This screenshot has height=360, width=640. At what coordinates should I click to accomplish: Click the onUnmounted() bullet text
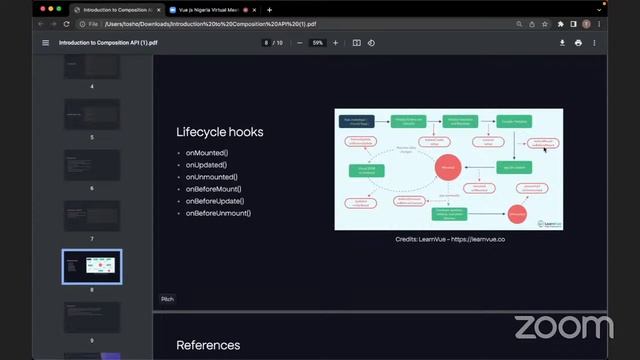click(x=211, y=177)
